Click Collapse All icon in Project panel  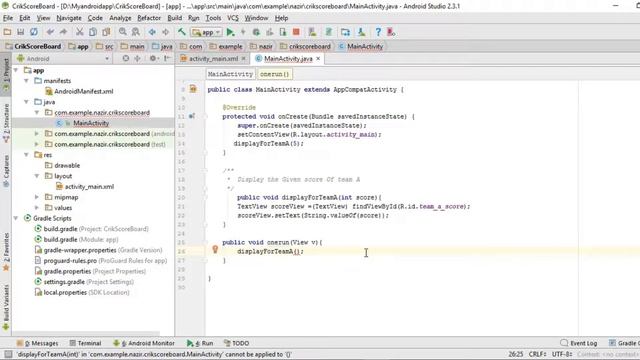(137, 58)
